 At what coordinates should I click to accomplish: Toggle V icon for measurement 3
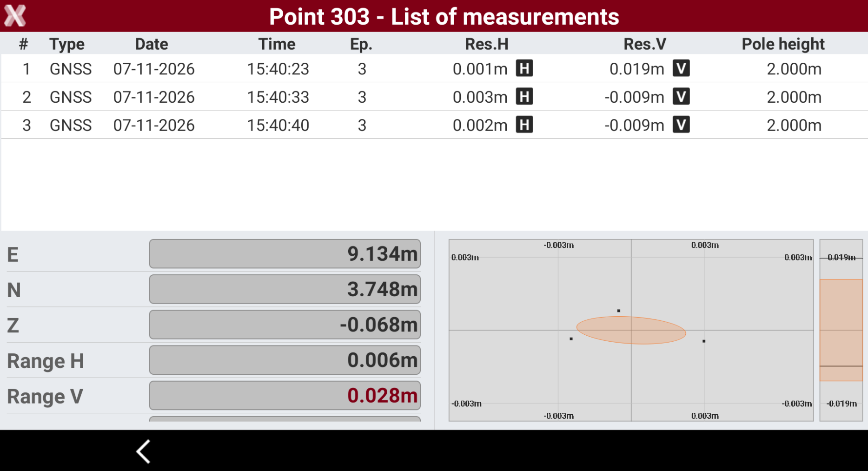click(681, 125)
